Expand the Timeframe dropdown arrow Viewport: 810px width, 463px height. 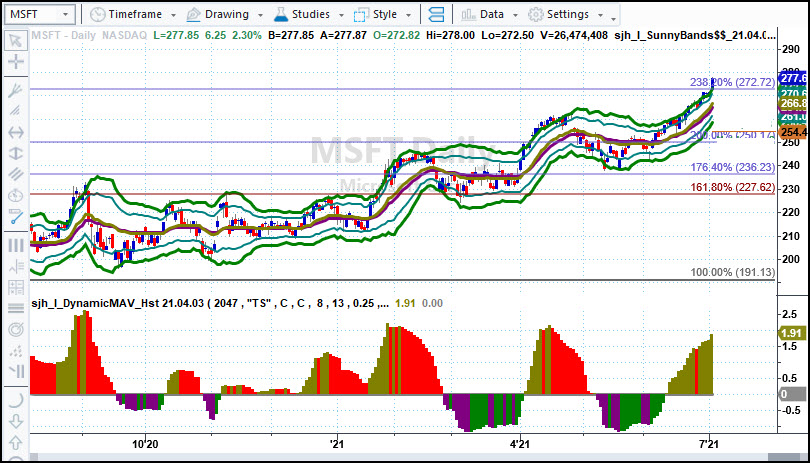click(x=173, y=16)
